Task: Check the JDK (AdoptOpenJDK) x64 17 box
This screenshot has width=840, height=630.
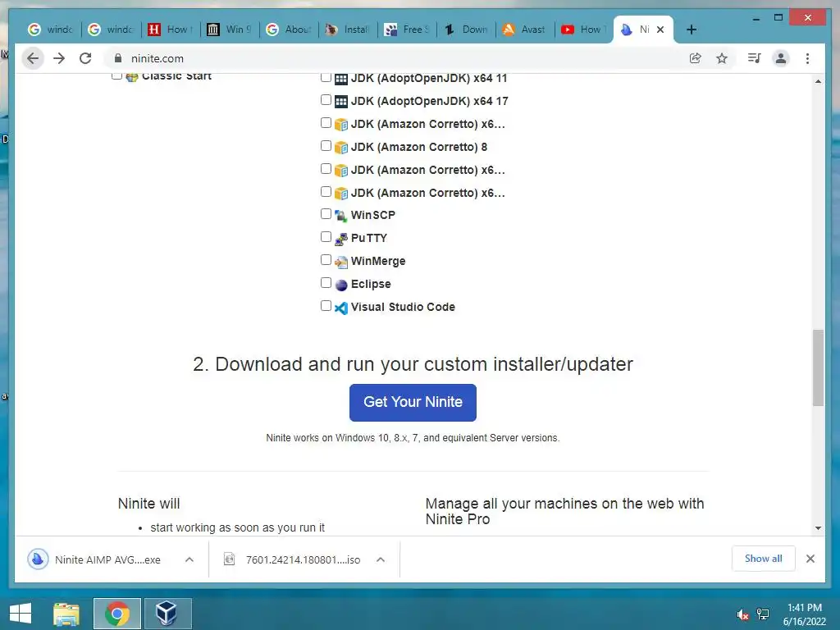Action: (326, 99)
